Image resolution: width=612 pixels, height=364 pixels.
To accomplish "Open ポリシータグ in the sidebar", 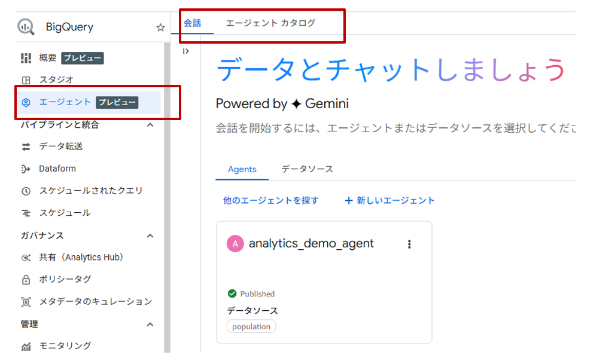I will coord(65,279).
